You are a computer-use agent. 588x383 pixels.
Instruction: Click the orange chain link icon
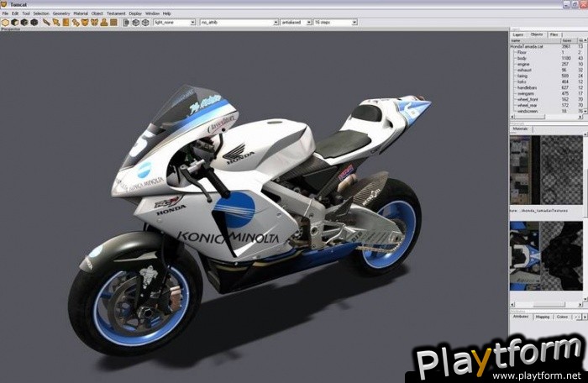[76, 23]
